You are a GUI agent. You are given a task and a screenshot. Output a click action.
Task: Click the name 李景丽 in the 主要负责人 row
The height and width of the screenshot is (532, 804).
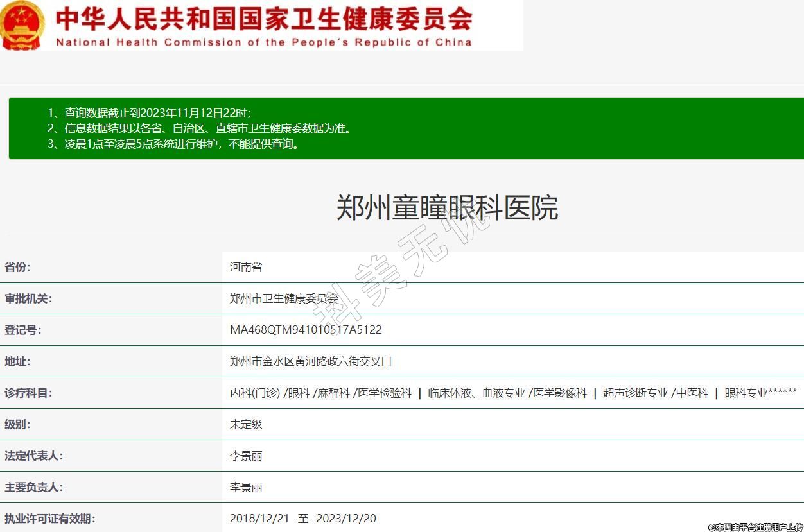246,487
